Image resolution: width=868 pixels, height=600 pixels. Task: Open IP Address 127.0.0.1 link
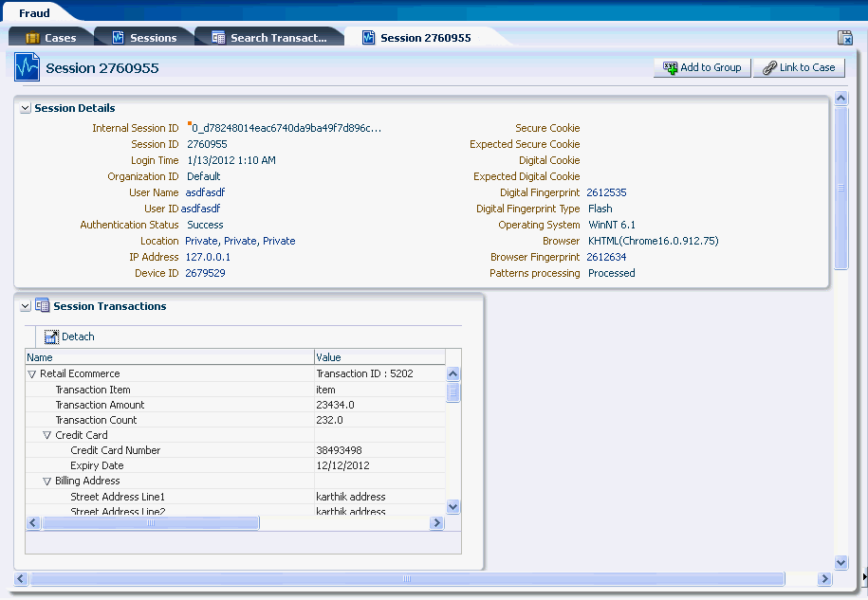pos(208,257)
